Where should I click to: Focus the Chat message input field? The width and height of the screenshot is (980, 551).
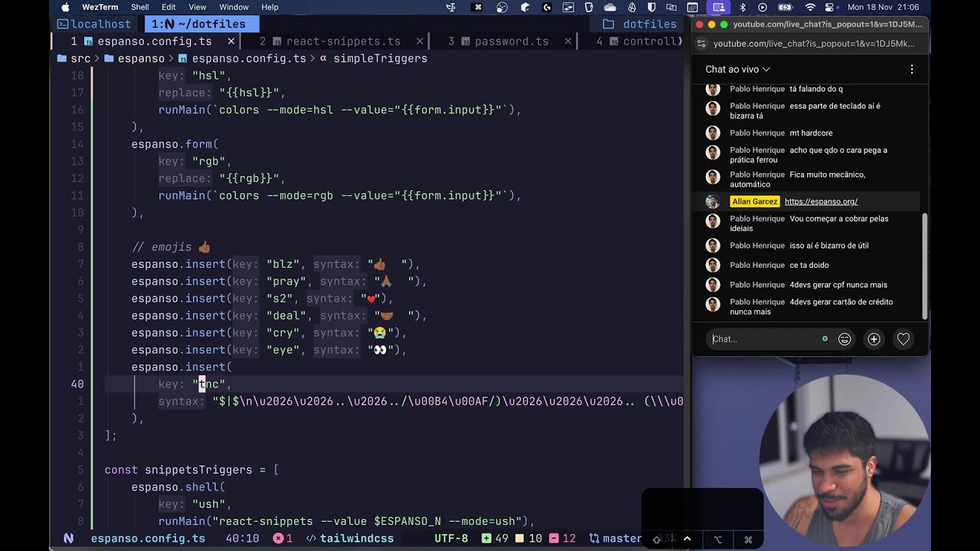click(x=766, y=339)
